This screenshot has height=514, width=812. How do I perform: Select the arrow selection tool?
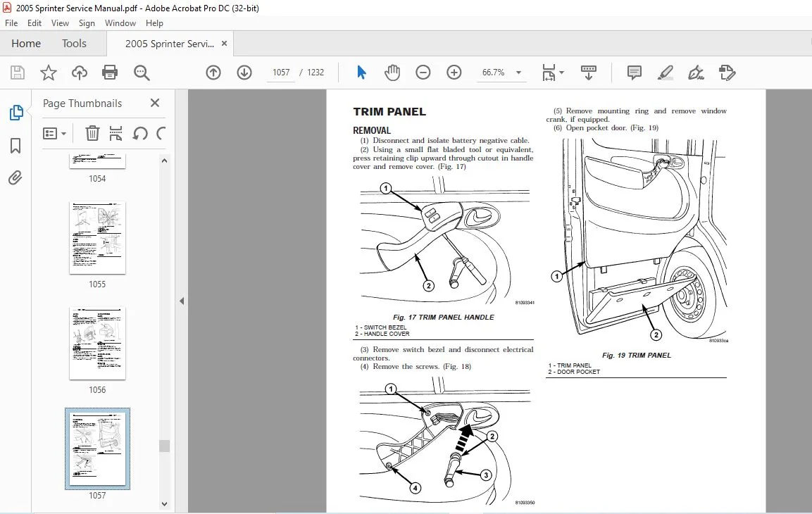pos(361,73)
